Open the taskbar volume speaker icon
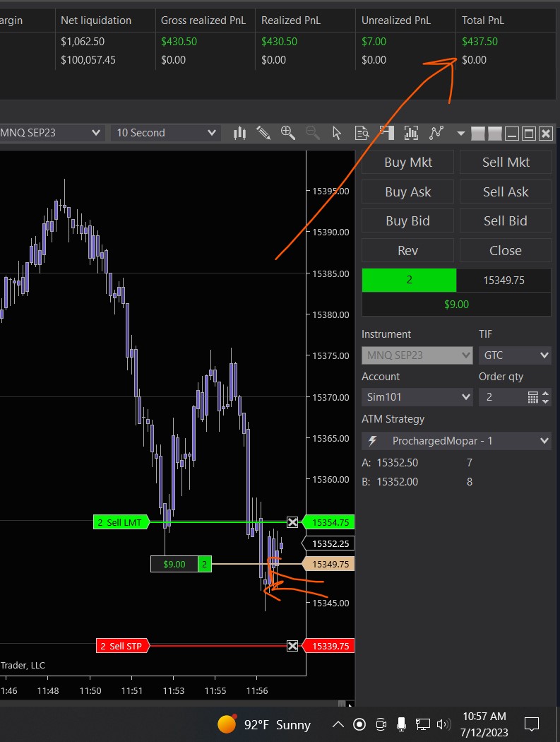Image resolution: width=560 pixels, height=742 pixels. [x=443, y=724]
